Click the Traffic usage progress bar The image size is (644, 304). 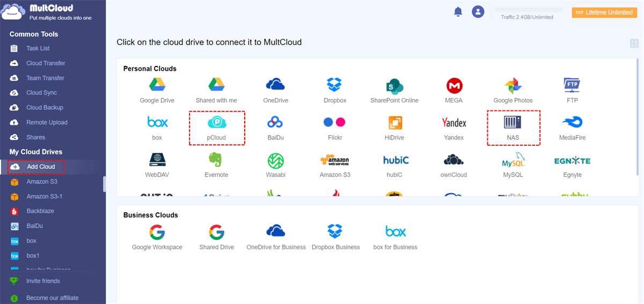click(529, 10)
